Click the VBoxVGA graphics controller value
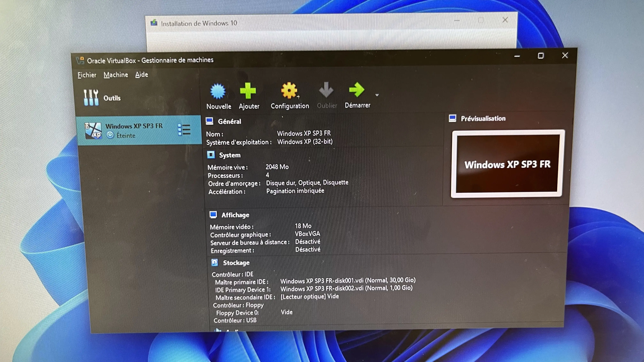Screen dimensions: 644x362 tap(307, 234)
